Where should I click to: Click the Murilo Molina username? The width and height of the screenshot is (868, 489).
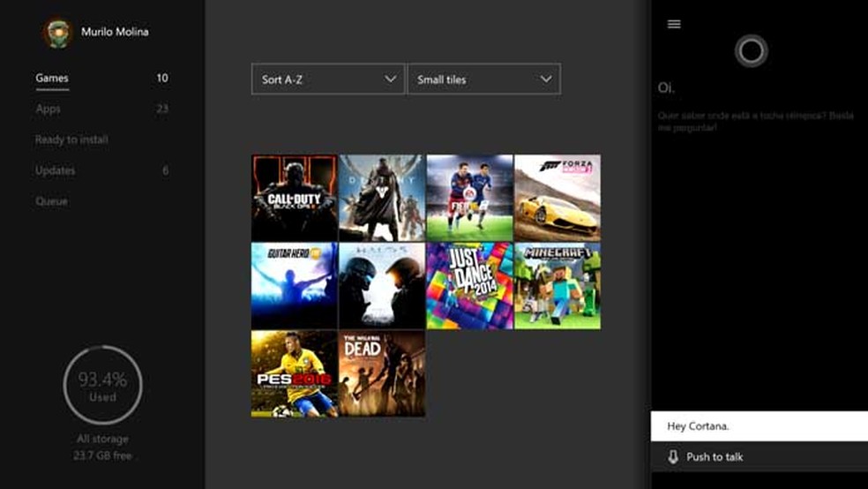[115, 32]
